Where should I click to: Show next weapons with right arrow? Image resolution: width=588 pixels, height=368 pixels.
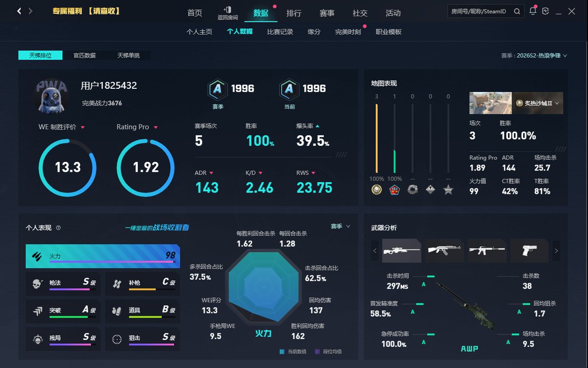coord(556,251)
